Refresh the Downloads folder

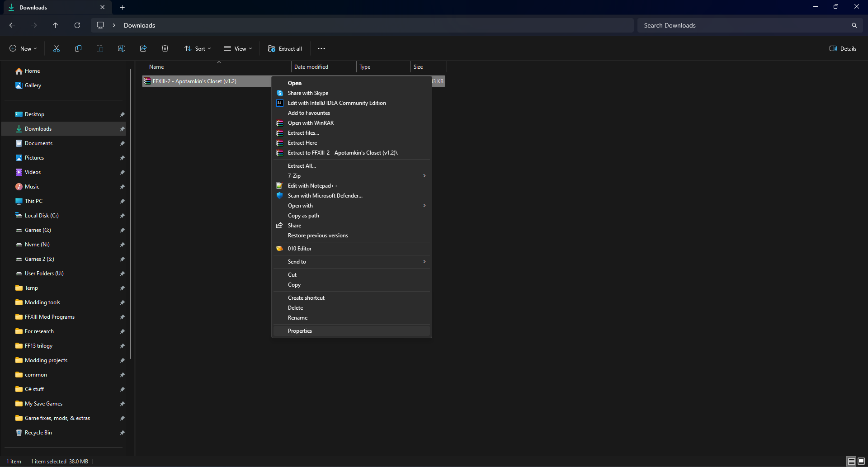[x=77, y=25]
